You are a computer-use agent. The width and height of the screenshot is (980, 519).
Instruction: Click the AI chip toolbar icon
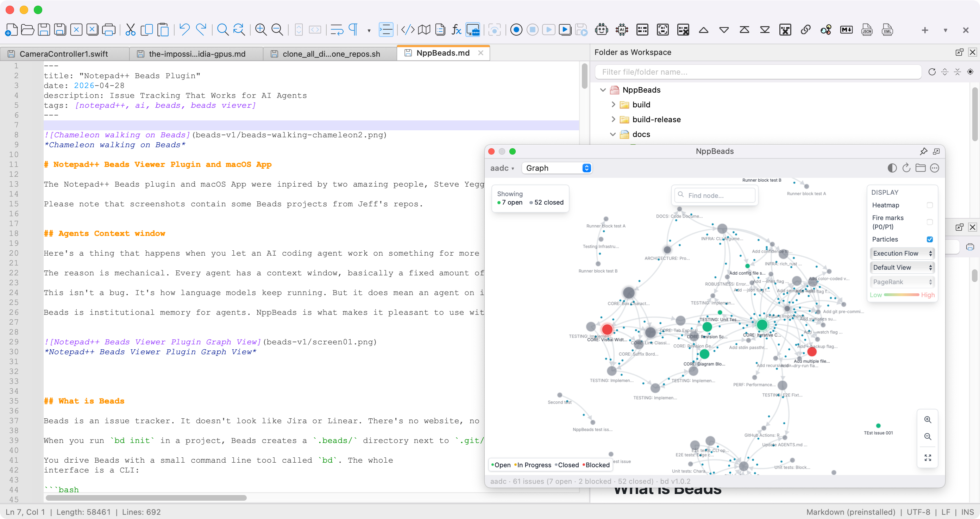point(622,30)
